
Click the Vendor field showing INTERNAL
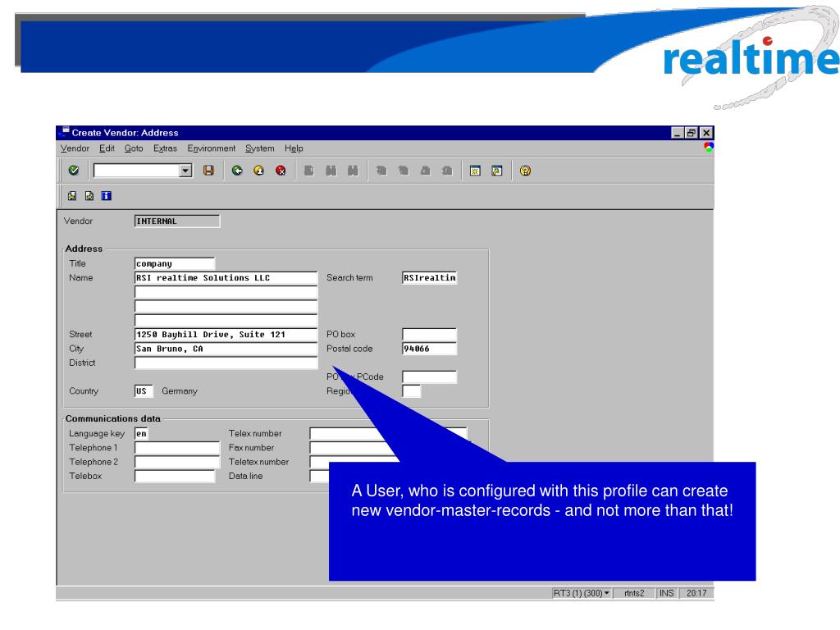point(177,221)
